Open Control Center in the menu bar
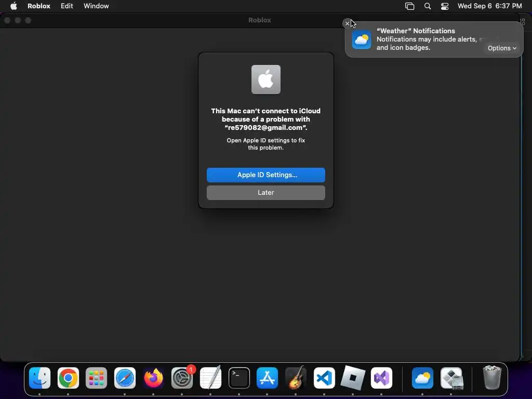 [445, 6]
